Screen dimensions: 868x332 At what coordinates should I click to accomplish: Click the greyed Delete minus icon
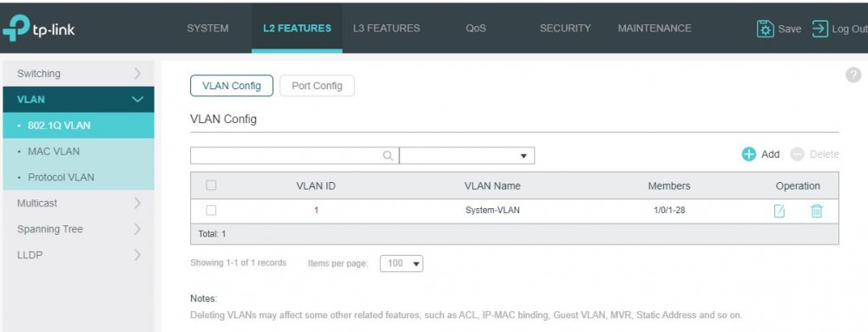pos(797,154)
